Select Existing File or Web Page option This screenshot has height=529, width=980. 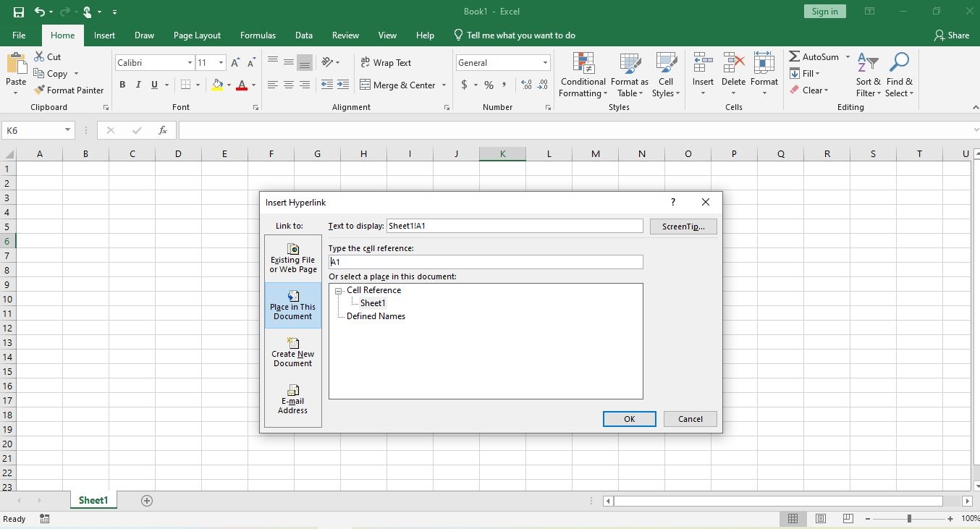pos(293,258)
